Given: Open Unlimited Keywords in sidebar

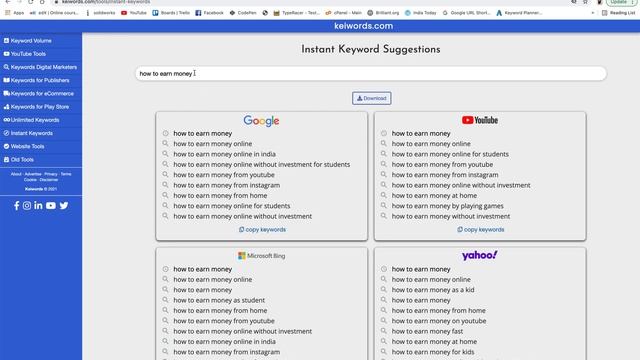Looking at the screenshot, I should (31, 120).
